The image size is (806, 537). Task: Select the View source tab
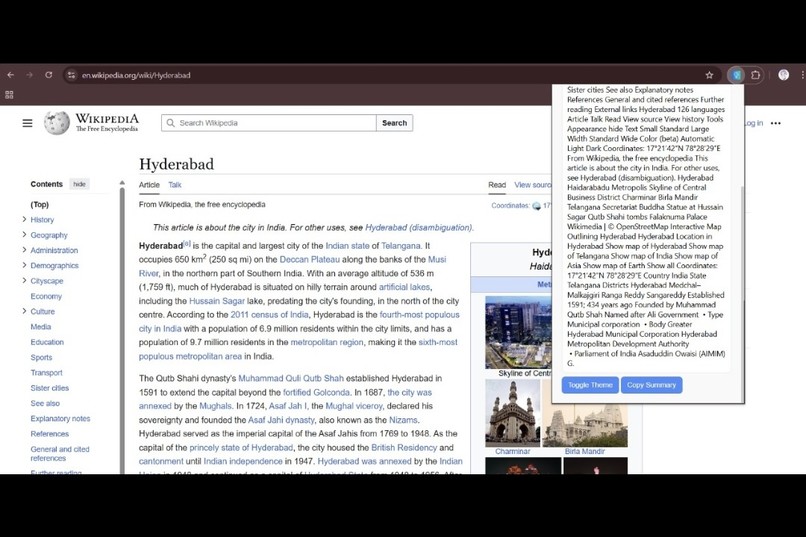pos(533,185)
